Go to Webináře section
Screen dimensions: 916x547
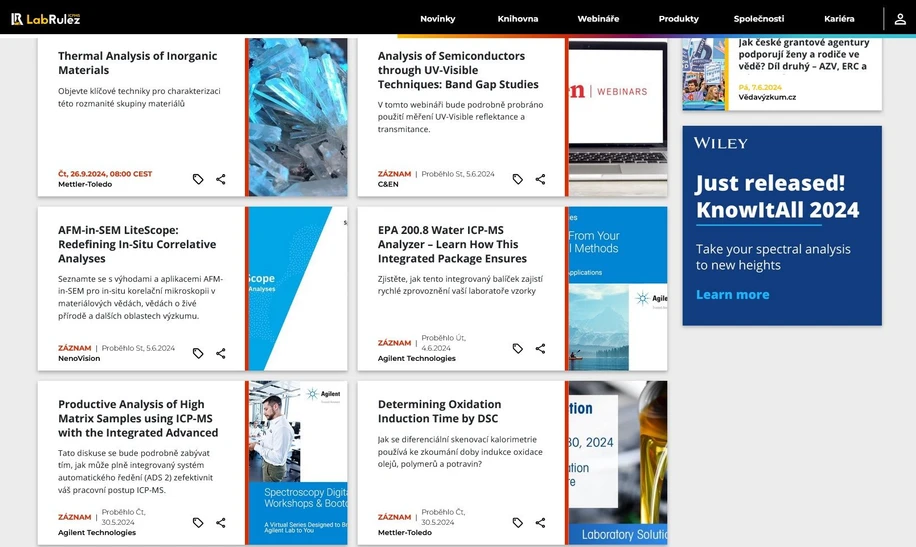[598, 19]
